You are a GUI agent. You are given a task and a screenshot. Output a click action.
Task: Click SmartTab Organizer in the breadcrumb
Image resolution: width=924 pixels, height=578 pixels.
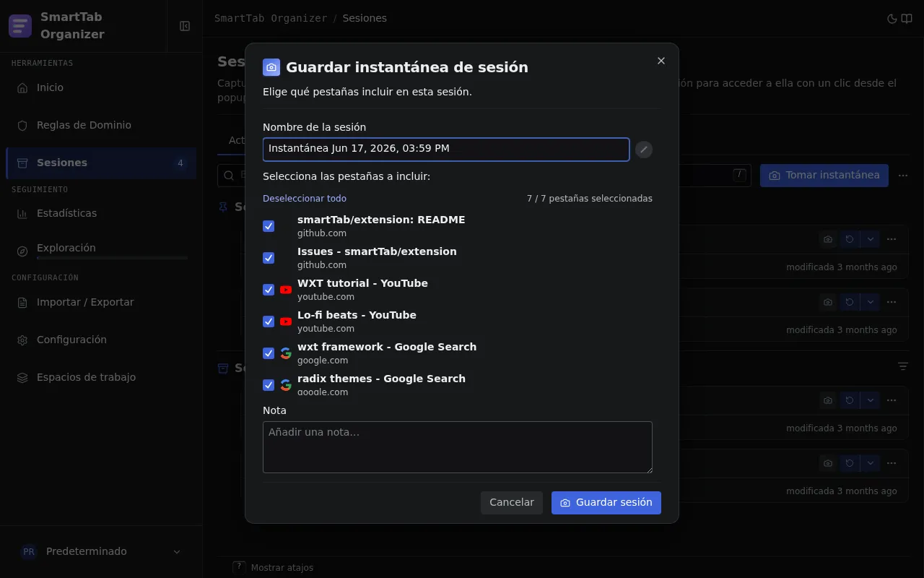pyautogui.click(x=271, y=18)
